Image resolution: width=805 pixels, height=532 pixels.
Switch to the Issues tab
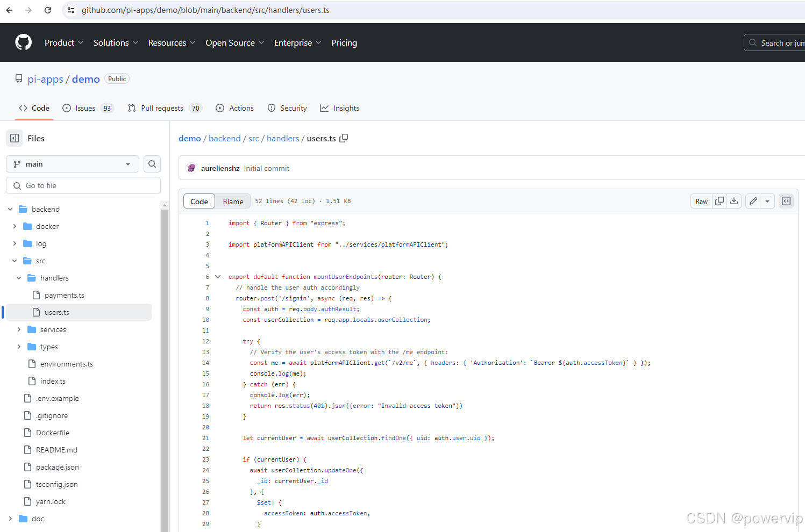point(88,108)
